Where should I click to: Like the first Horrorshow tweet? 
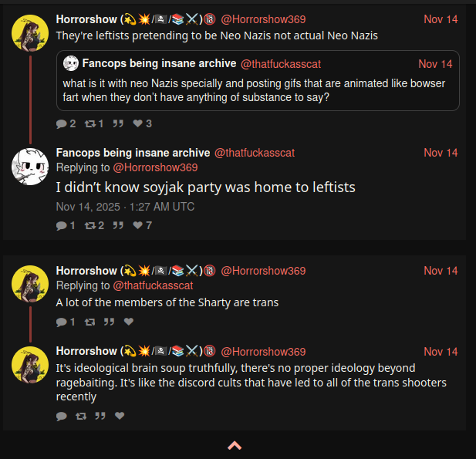[138, 123]
